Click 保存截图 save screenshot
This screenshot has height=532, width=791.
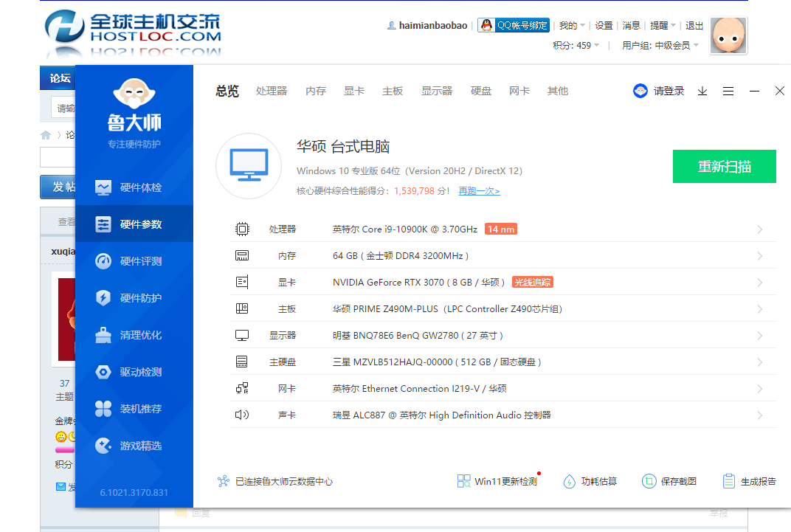pos(669,481)
